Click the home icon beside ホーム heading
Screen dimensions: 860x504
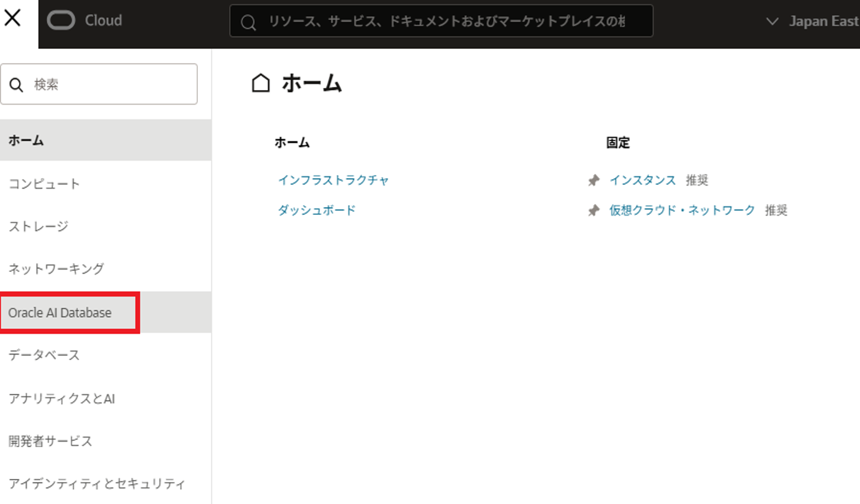(261, 83)
